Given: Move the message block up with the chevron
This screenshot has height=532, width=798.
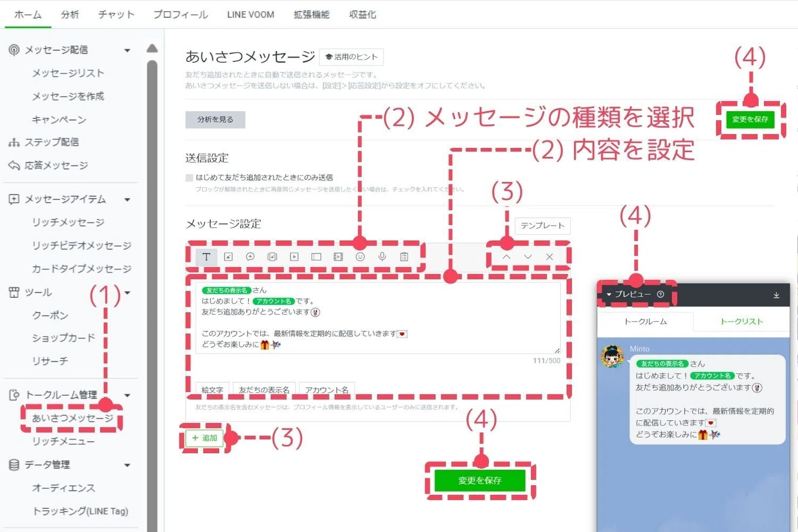Looking at the screenshot, I should click(x=506, y=257).
